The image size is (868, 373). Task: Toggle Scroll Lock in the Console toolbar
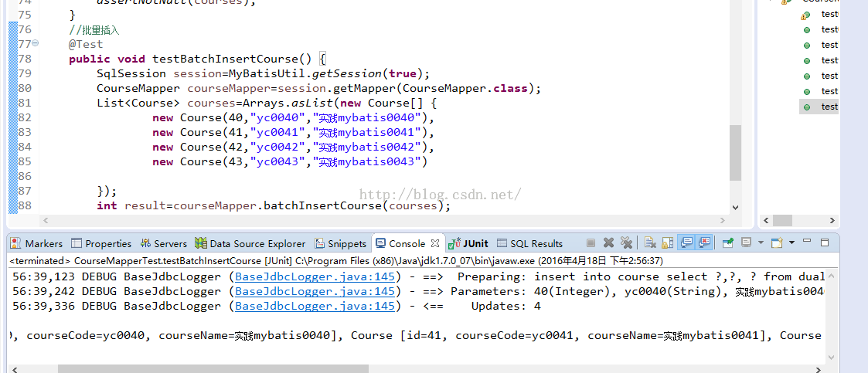667,243
